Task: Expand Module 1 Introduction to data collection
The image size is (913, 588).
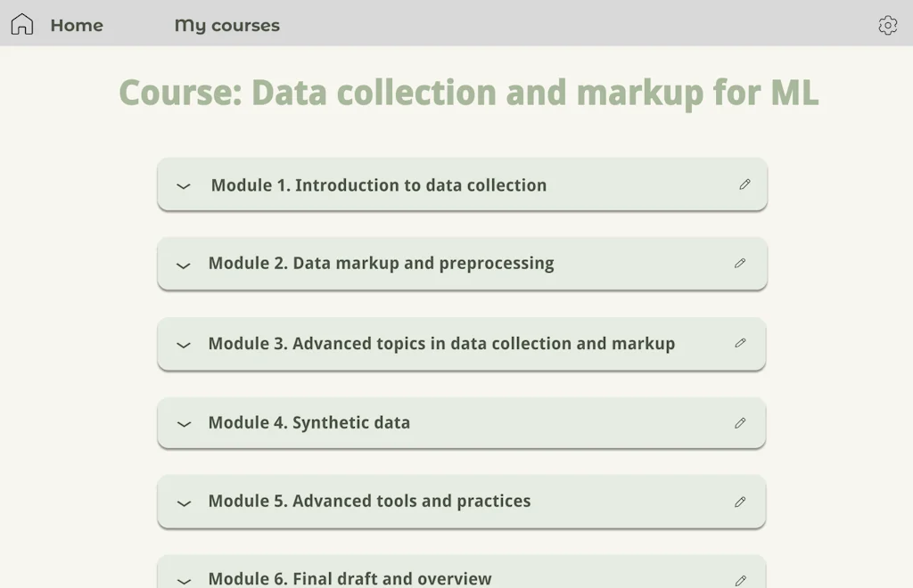Action: 183,186
